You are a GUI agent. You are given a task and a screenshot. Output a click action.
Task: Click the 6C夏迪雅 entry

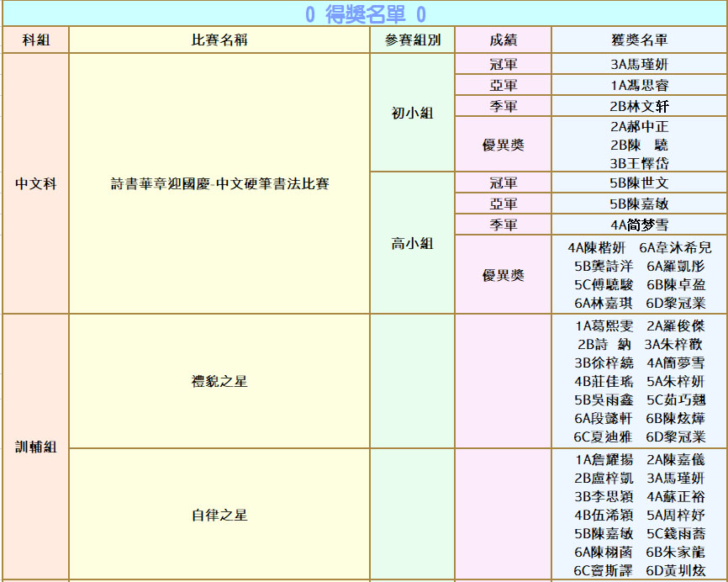(x=604, y=436)
